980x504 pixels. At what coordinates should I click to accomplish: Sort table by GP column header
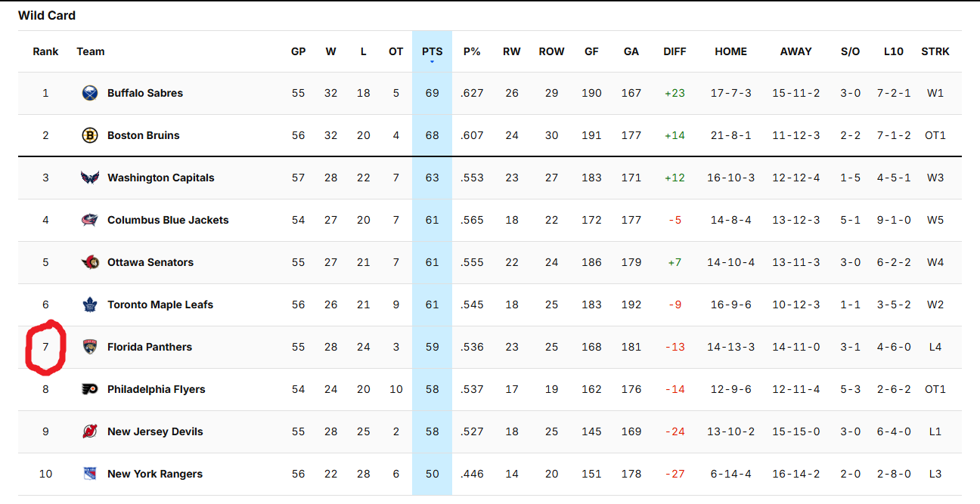(x=299, y=51)
